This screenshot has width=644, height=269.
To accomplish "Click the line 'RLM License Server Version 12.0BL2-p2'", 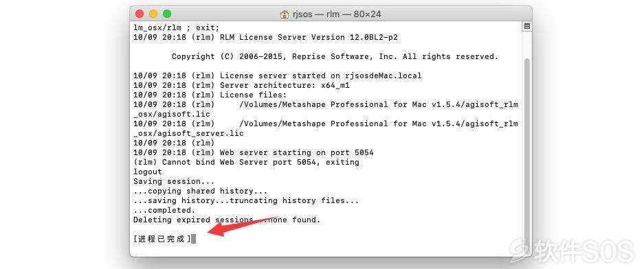I will pyautogui.click(x=309, y=37).
